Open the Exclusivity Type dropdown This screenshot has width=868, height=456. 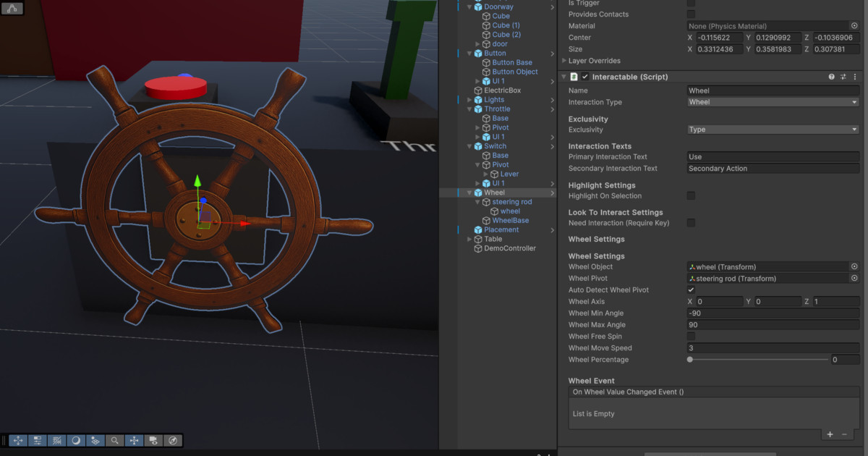pyautogui.click(x=773, y=129)
